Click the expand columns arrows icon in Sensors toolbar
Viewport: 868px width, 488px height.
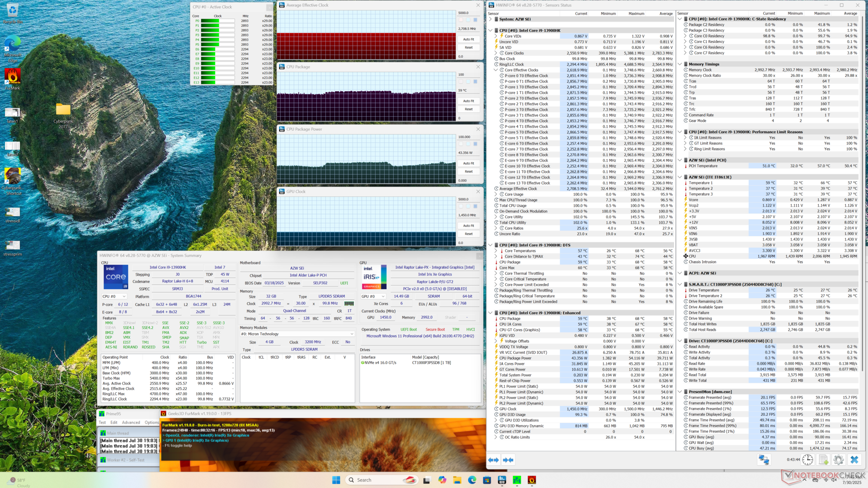(x=493, y=460)
